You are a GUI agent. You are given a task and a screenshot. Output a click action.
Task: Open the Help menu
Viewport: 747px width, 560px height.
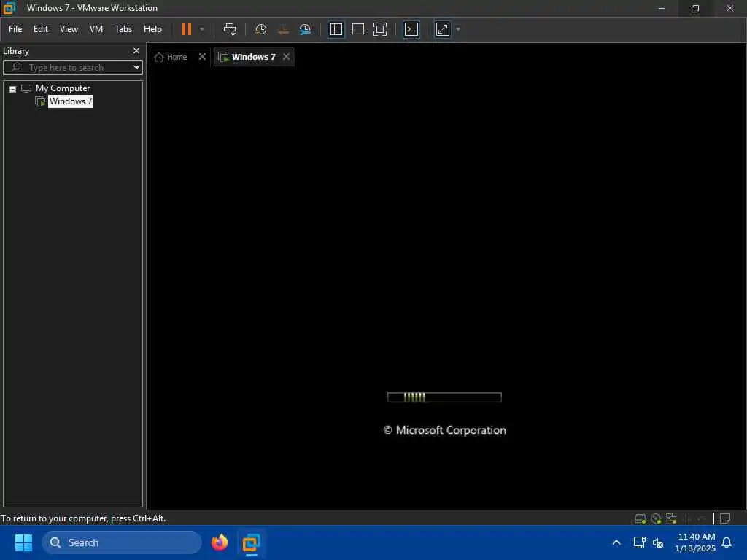coord(152,29)
